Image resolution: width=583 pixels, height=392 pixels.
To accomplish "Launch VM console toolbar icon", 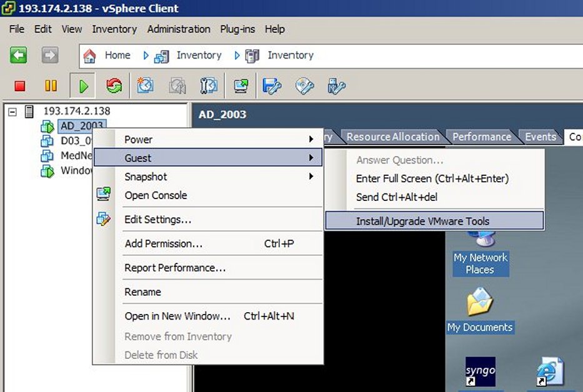I will click(x=241, y=86).
